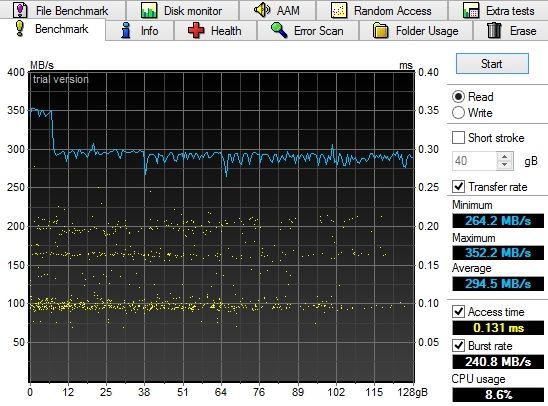Select the Read radio button

[x=458, y=96]
